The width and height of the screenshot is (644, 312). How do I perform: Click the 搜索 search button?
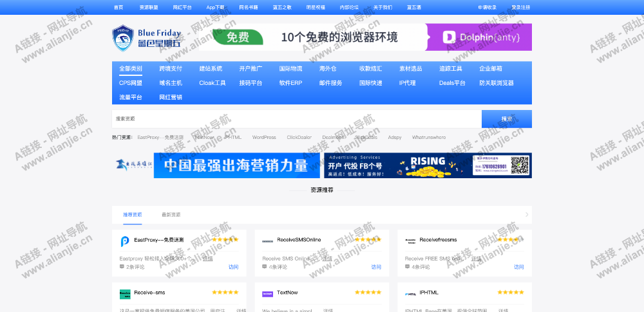pyautogui.click(x=507, y=119)
